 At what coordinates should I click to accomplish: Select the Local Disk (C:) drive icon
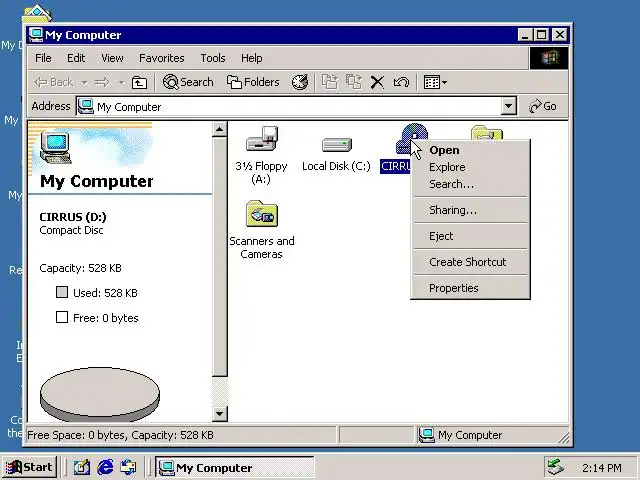[337, 144]
